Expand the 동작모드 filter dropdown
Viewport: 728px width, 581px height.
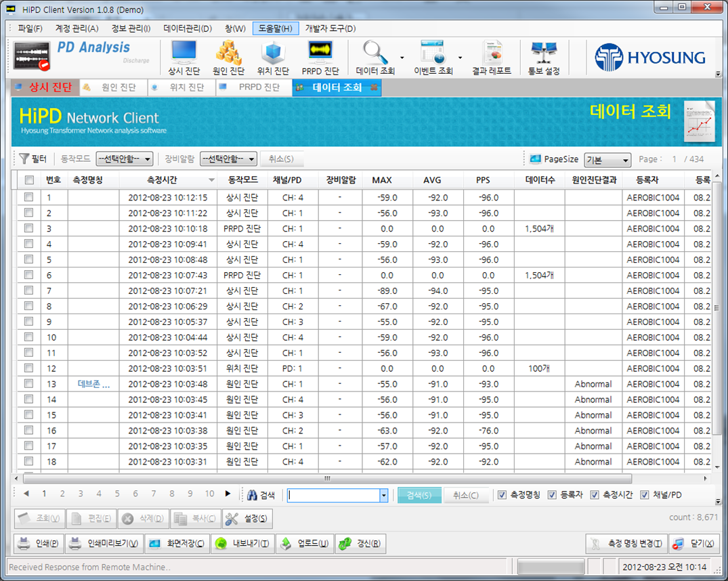(x=125, y=159)
